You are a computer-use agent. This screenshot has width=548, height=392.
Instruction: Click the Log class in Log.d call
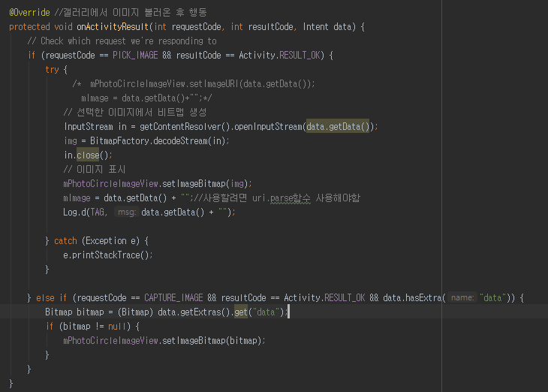(70, 213)
